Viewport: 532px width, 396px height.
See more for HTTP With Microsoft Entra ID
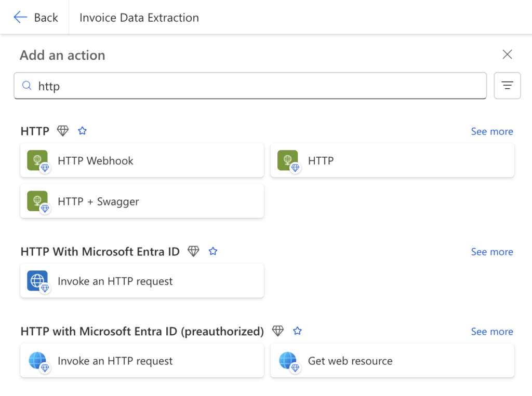pos(492,252)
